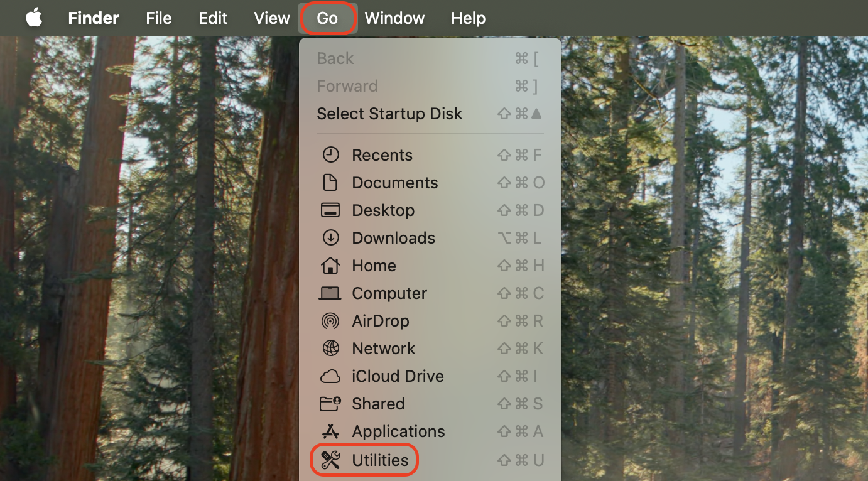
Task: Go to the Desktop folder
Action: coord(384,210)
